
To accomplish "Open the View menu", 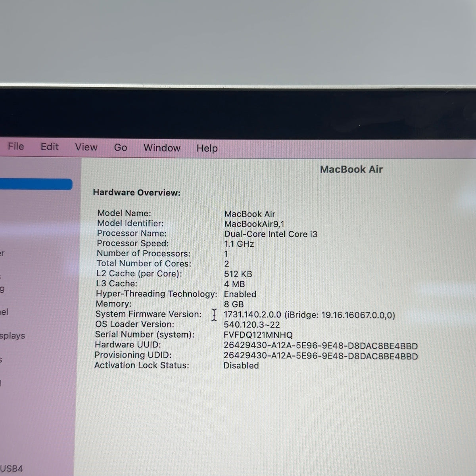I will coord(86,147).
